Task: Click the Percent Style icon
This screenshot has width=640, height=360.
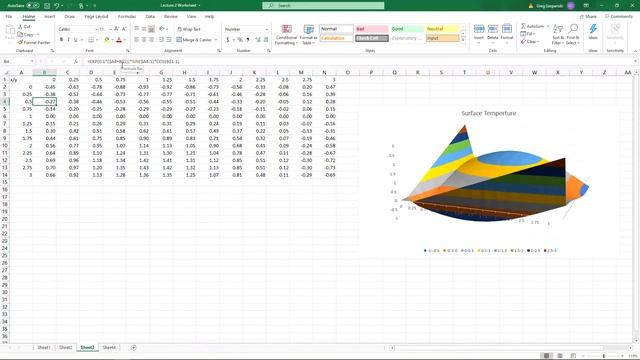Action: click(x=240, y=40)
